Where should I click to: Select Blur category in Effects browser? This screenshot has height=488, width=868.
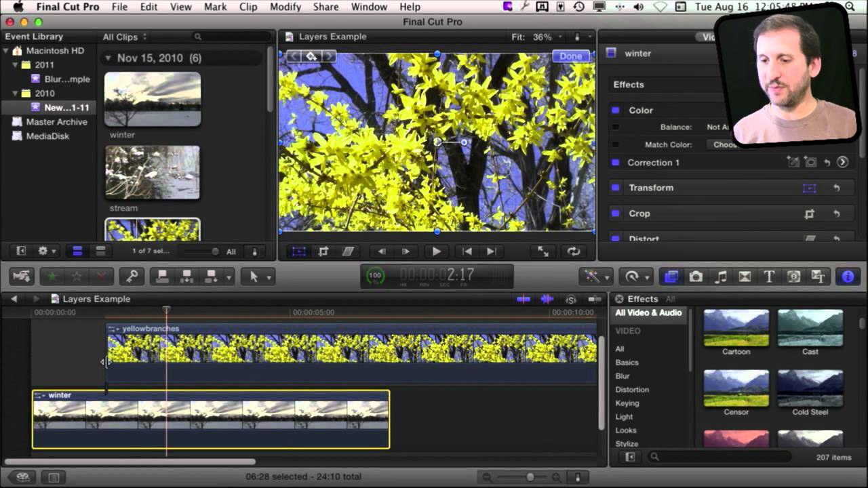(x=623, y=376)
